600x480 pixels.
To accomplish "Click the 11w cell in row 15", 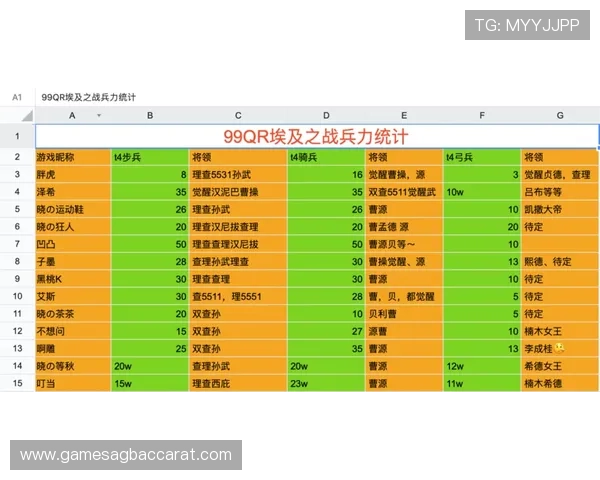I will coord(482,383).
